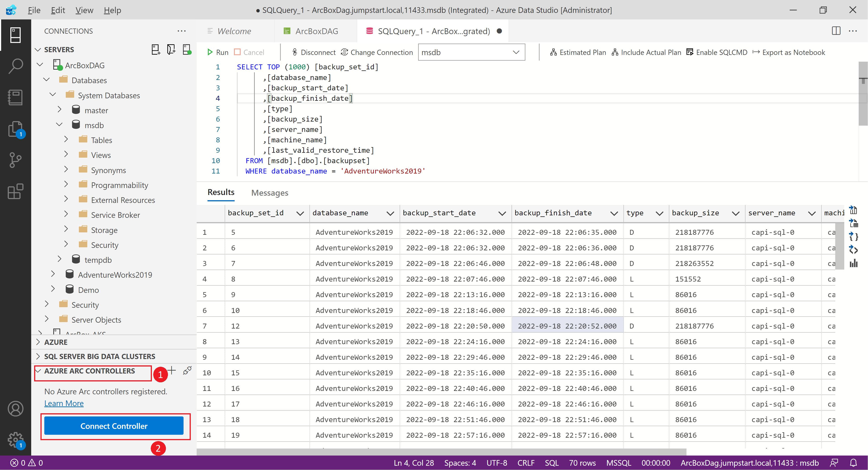This screenshot has width=868, height=470.
Task: Click the Save As JSON results icon
Action: click(x=853, y=237)
